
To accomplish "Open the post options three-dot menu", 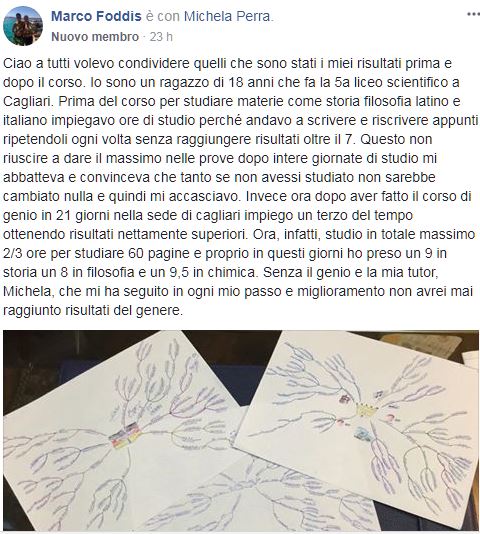I will coord(473,14).
